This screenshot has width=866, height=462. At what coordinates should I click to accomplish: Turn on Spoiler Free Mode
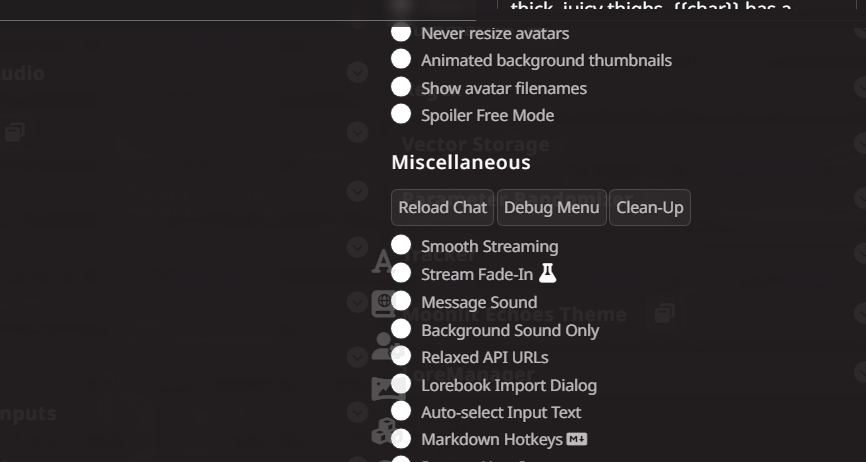click(x=401, y=114)
